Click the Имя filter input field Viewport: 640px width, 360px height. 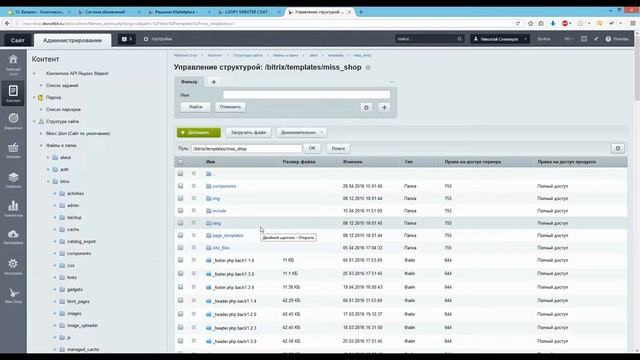[307, 95]
